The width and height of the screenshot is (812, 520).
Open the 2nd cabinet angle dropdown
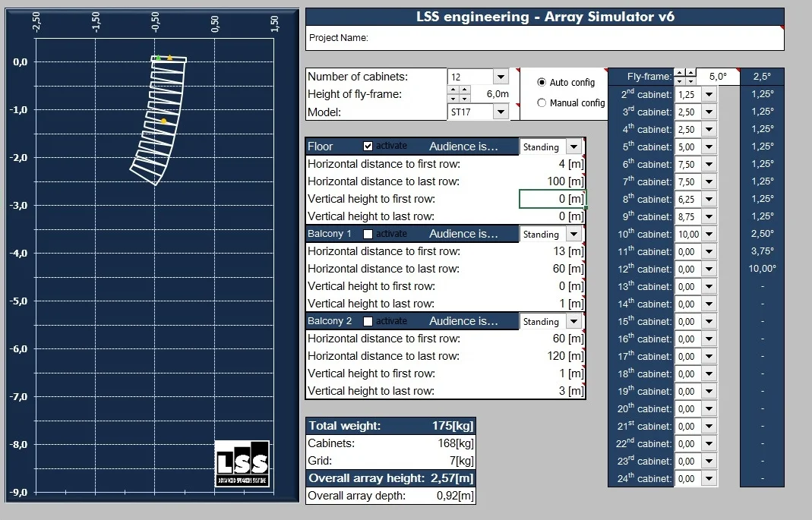pos(709,94)
